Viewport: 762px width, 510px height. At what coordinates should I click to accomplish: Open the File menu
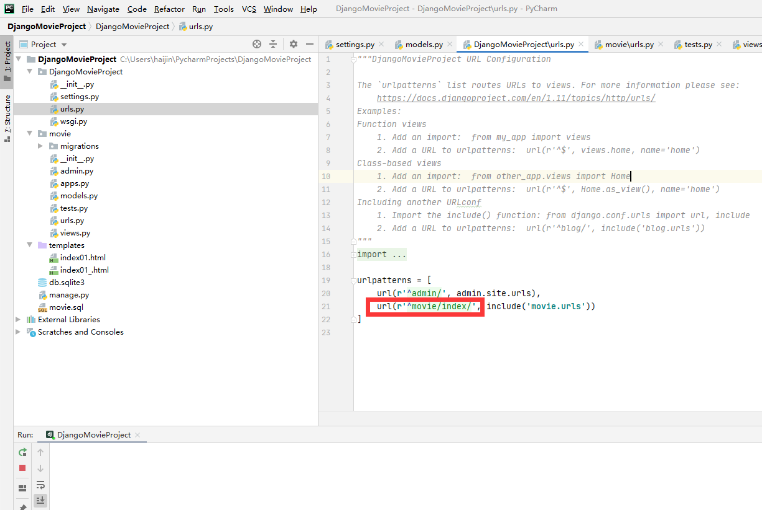coord(28,9)
